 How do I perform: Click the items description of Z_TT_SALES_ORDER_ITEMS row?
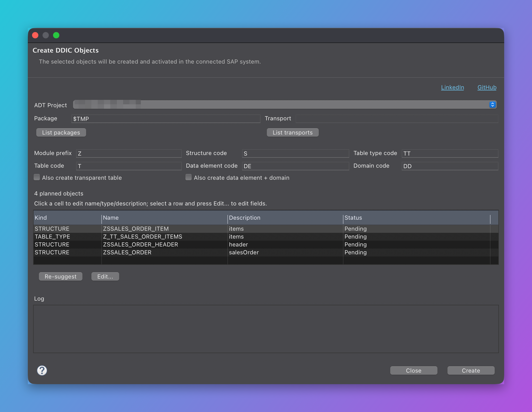(x=285, y=237)
